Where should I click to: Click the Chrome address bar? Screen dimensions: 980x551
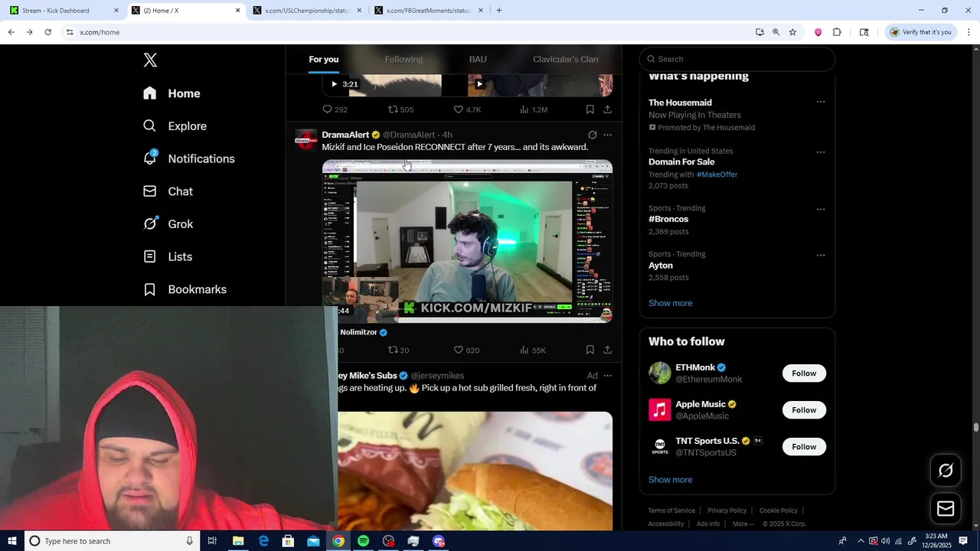tap(406, 32)
